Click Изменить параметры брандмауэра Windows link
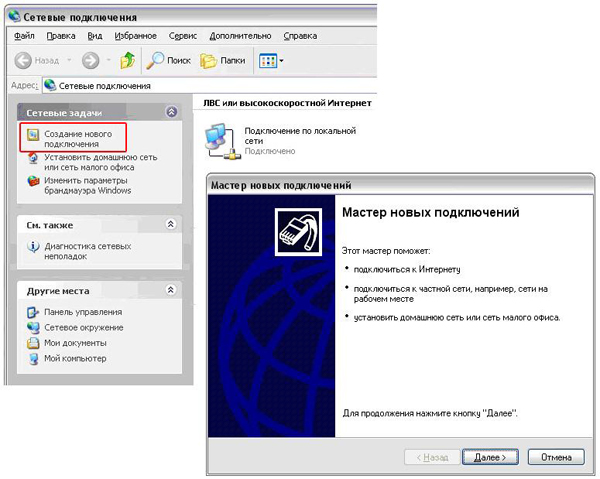The width and height of the screenshot is (600, 479). coord(88,185)
